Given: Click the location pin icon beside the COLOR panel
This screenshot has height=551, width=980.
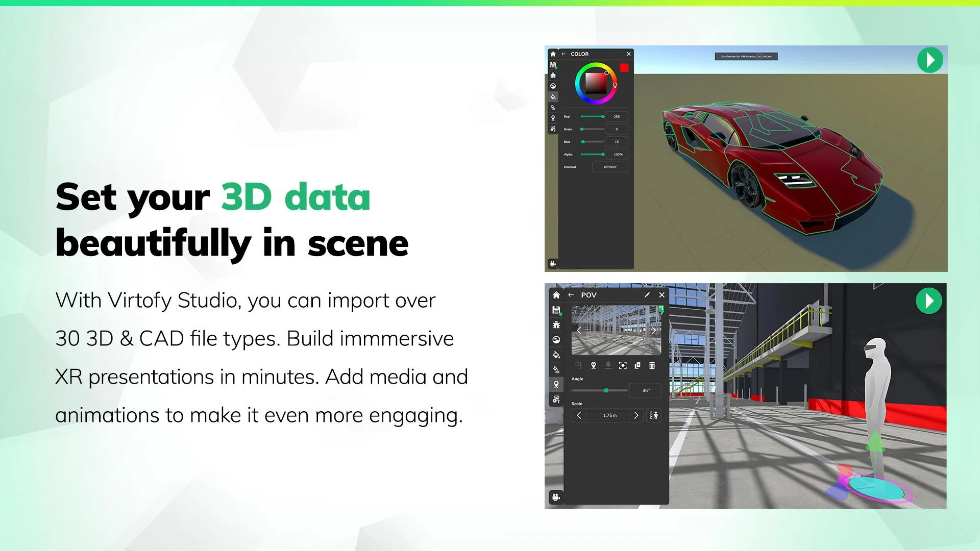Looking at the screenshot, I should 553,118.
